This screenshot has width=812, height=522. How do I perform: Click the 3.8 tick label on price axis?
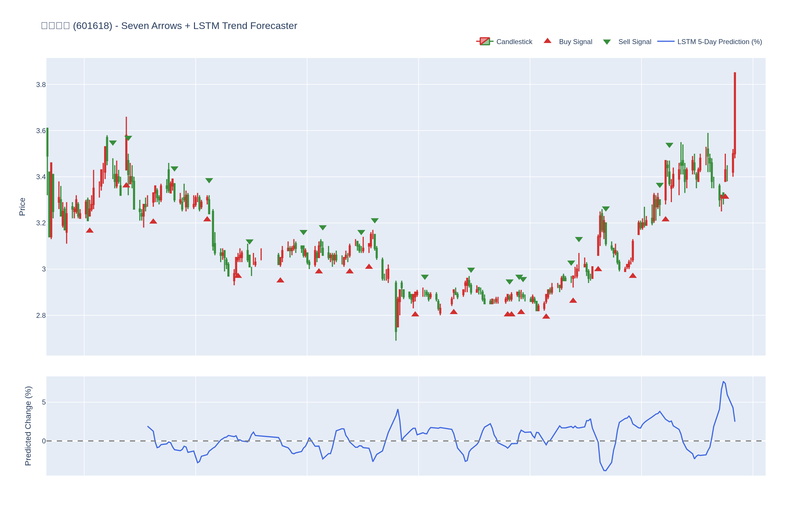tap(41, 85)
